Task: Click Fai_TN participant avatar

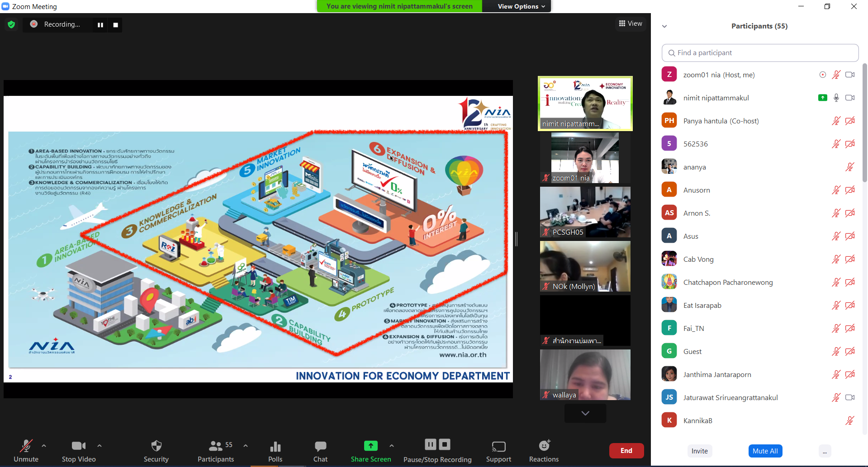Action: click(x=669, y=328)
